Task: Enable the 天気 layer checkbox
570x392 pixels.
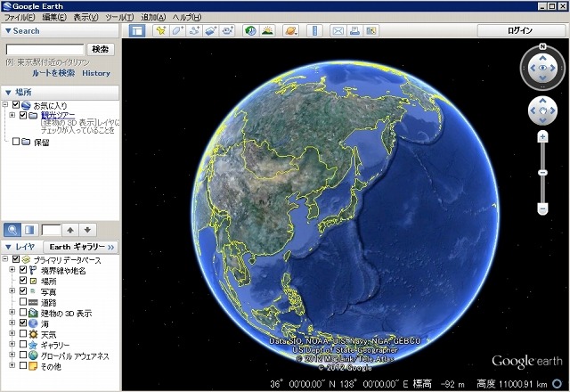Action: coord(23,334)
